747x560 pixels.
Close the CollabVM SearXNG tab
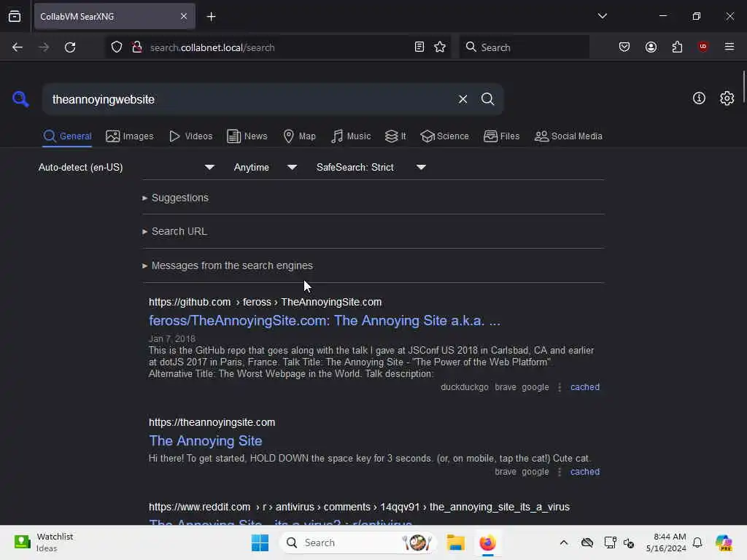point(184,17)
